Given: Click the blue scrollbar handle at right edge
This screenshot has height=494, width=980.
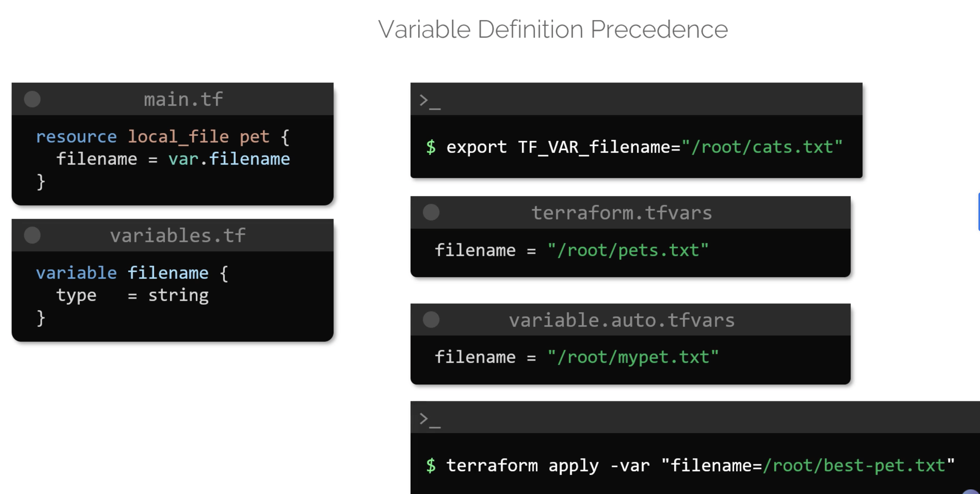Looking at the screenshot, I should click(978, 212).
